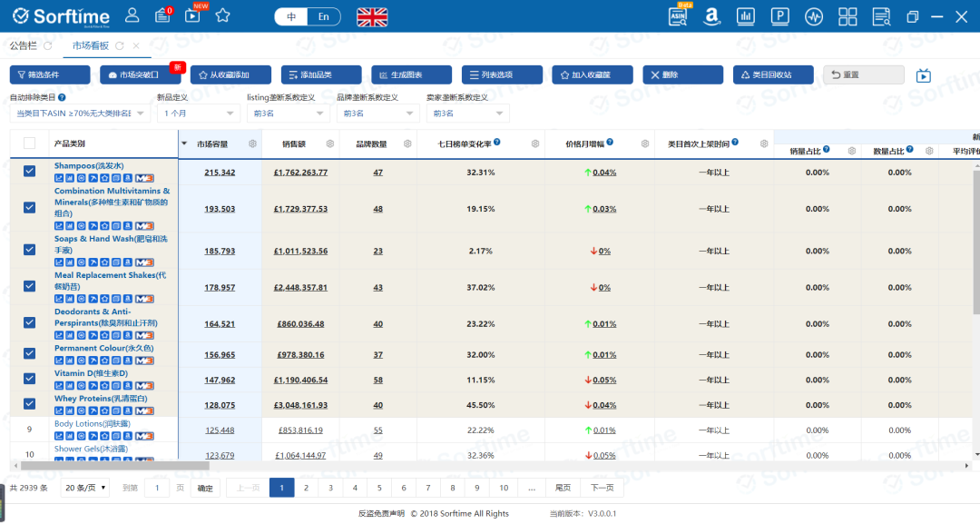The width and height of the screenshot is (980, 524).
Task: Open the Amazon logo icon
Action: click(711, 16)
